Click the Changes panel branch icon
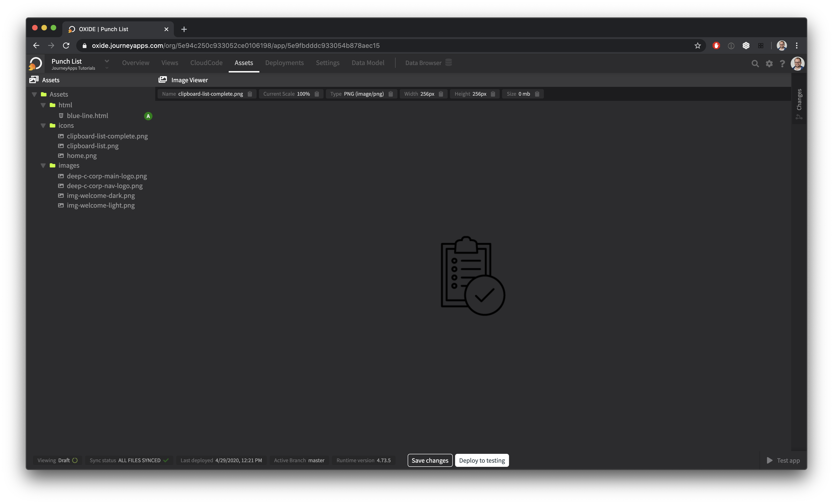The width and height of the screenshot is (833, 504). pos(799,117)
